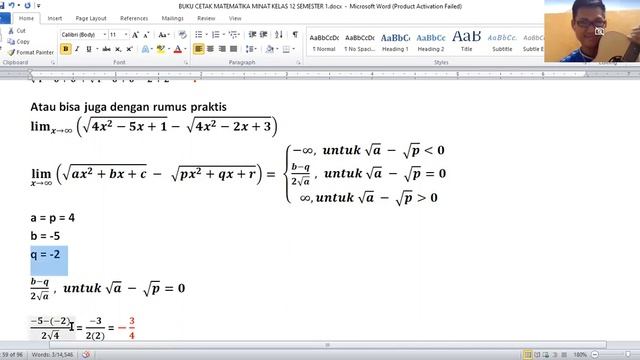Click the Decrease Indent icon
Image resolution: width=640 pixels, height=360 pixels.
[252, 35]
